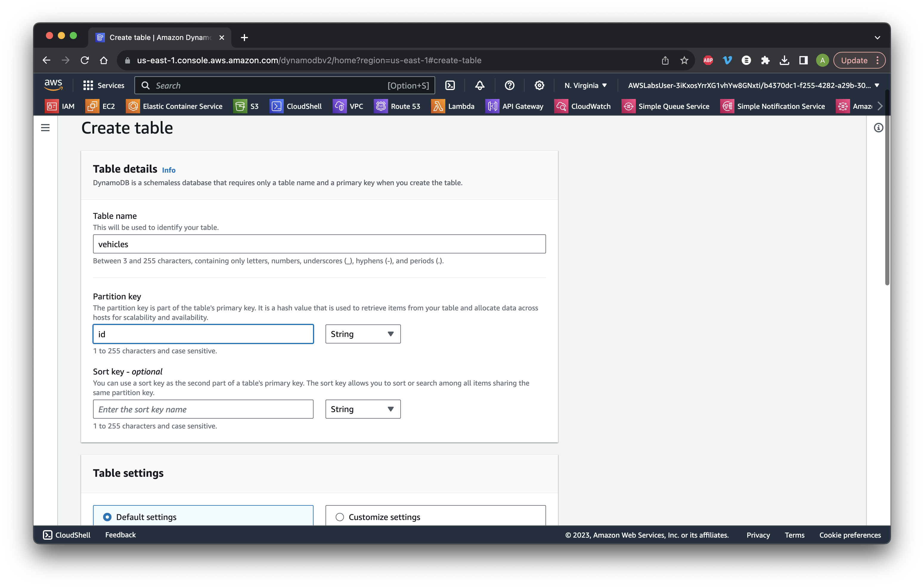Open CloudShell from the footer
The width and height of the screenshot is (924, 588).
tap(67, 535)
